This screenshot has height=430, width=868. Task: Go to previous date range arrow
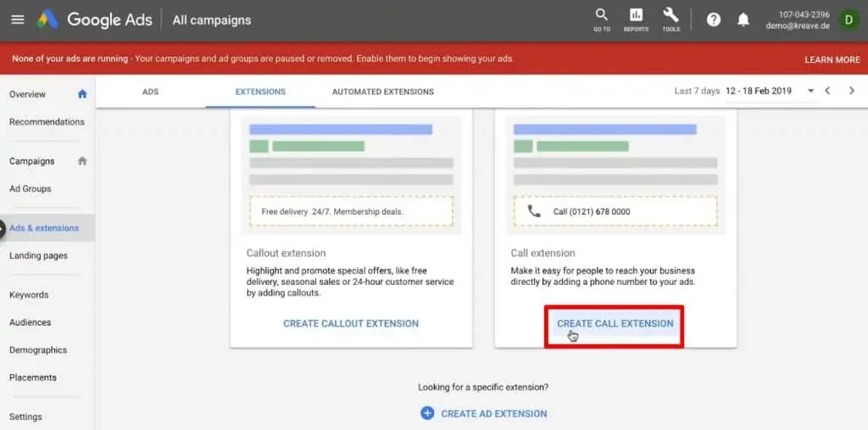827,91
